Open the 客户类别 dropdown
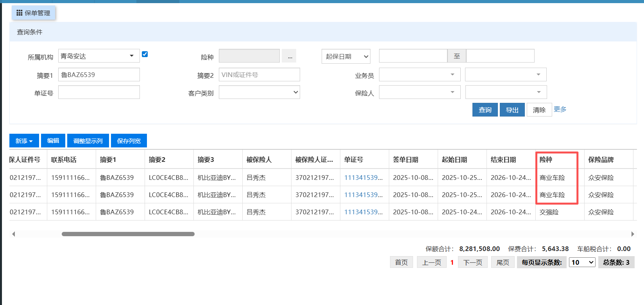 (259, 92)
